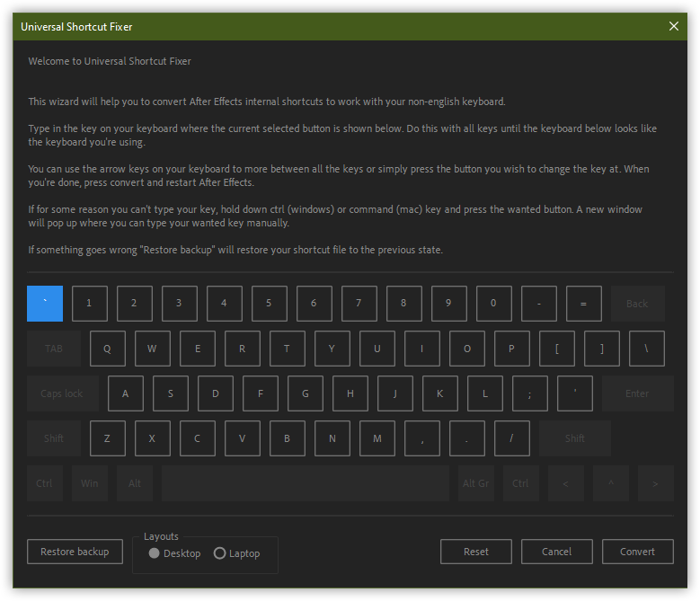The height and width of the screenshot is (601, 700).
Task: Select the left bracket key
Action: tap(557, 349)
